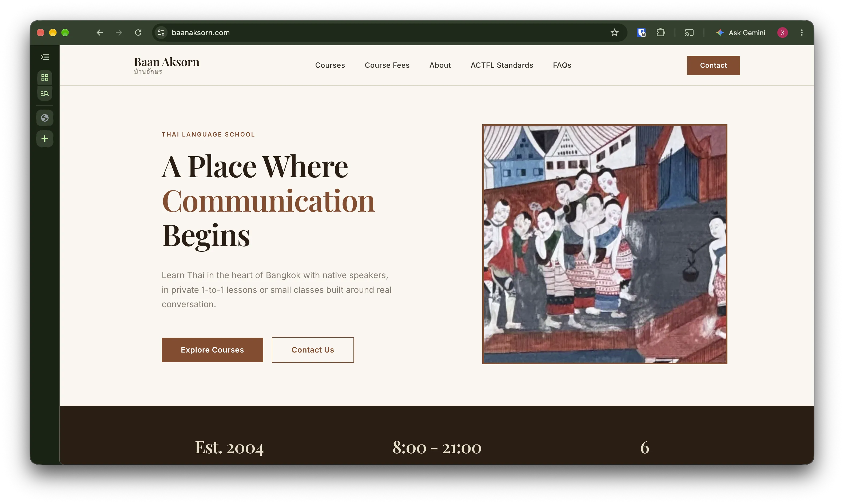Click the Explore Courses button
This screenshot has height=504, width=844.
tap(212, 350)
